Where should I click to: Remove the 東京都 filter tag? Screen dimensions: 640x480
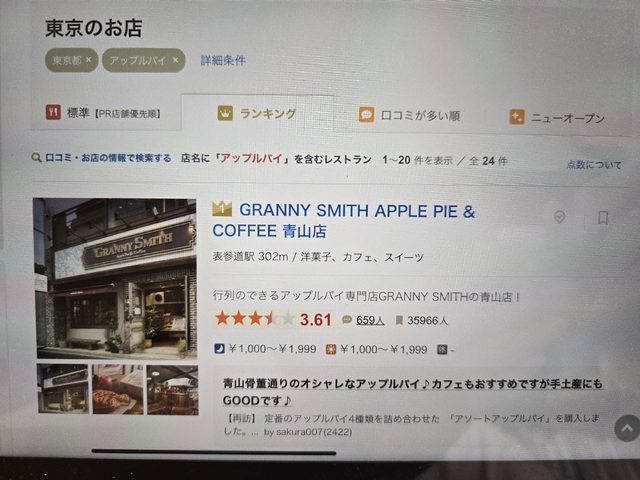[89, 60]
